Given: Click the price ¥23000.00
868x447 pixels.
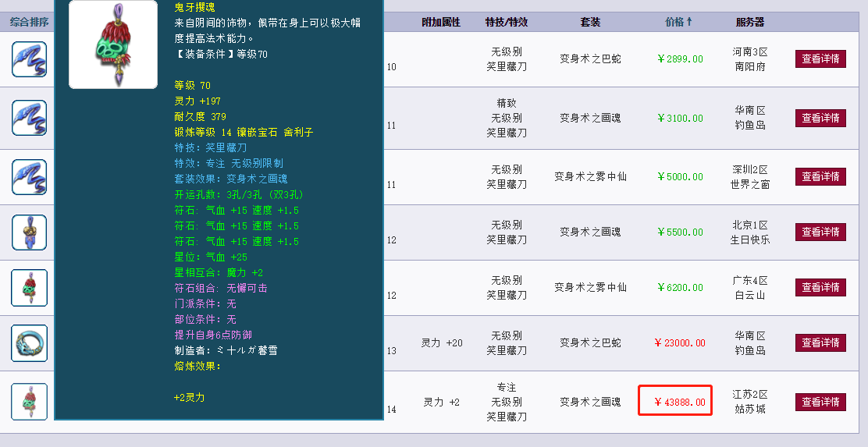Looking at the screenshot, I should (680, 343).
